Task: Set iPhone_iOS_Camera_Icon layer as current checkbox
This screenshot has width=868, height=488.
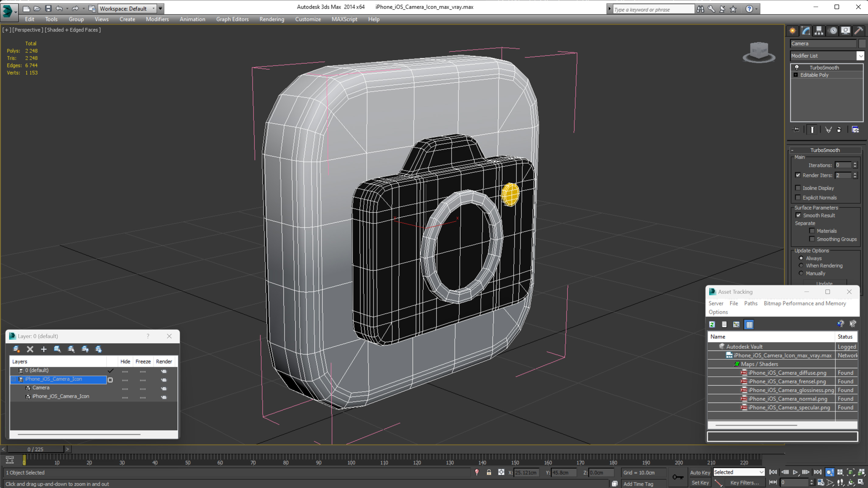Action: [x=110, y=380]
